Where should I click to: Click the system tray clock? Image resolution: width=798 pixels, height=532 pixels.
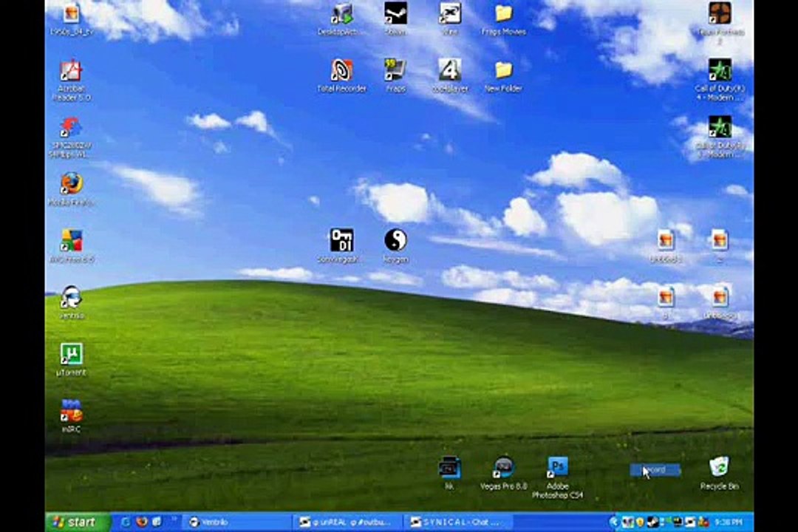point(728,522)
